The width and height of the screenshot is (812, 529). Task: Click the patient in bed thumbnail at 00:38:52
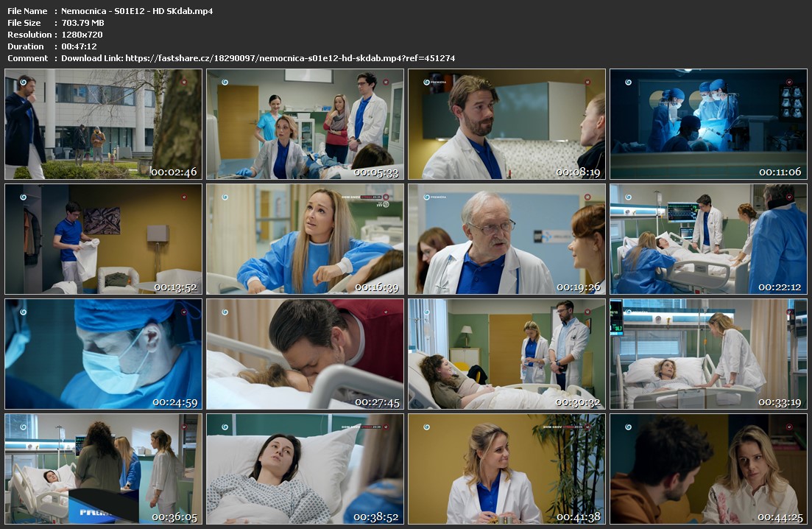pyautogui.click(x=305, y=469)
